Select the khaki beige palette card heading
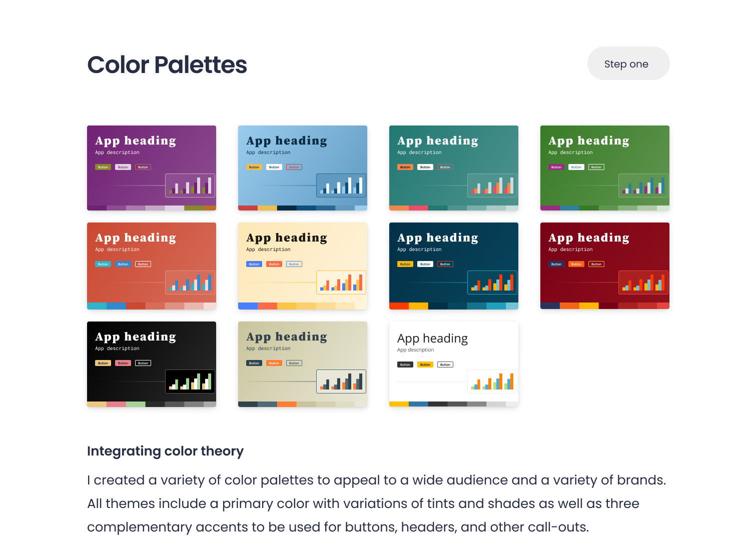The width and height of the screenshot is (756, 557). pyautogui.click(x=287, y=336)
